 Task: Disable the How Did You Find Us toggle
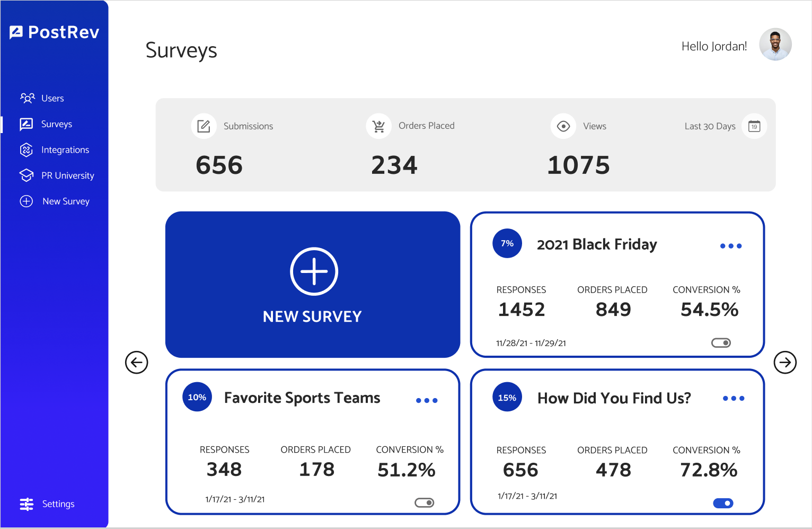coord(723,503)
